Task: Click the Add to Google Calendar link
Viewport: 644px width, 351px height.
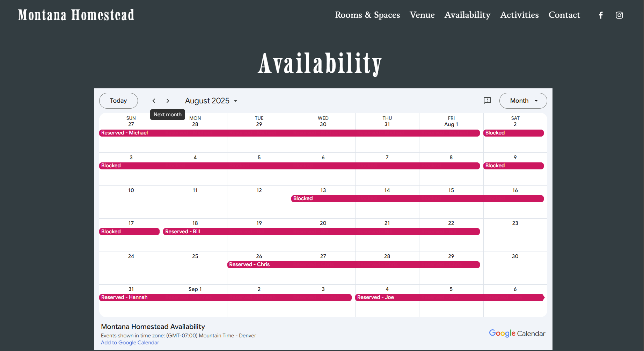Action: pos(130,342)
